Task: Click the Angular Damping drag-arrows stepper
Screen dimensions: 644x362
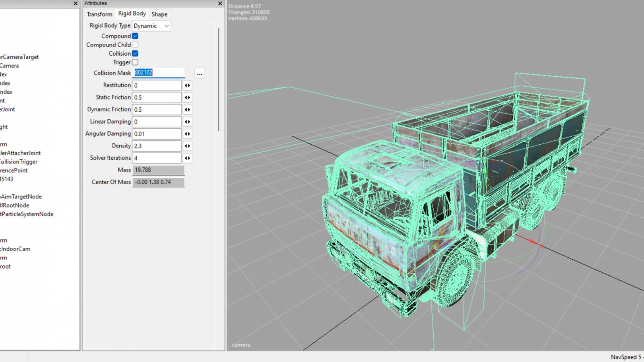Action: (x=188, y=134)
